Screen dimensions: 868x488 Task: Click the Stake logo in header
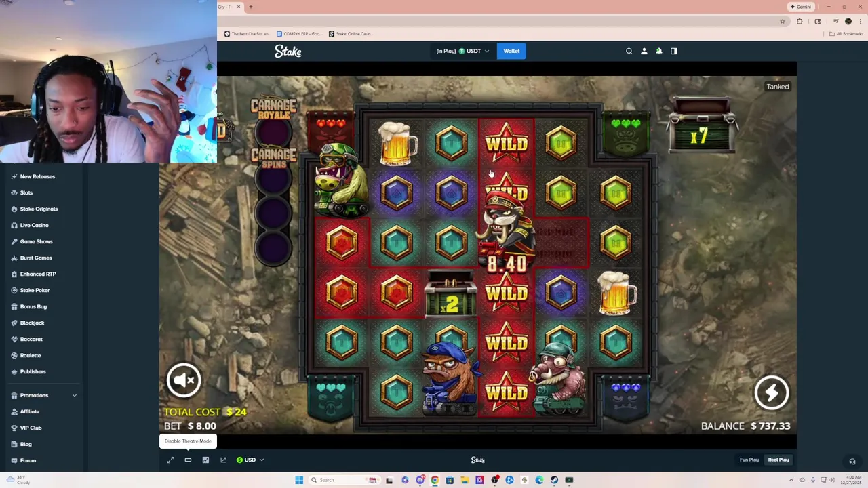pos(288,51)
